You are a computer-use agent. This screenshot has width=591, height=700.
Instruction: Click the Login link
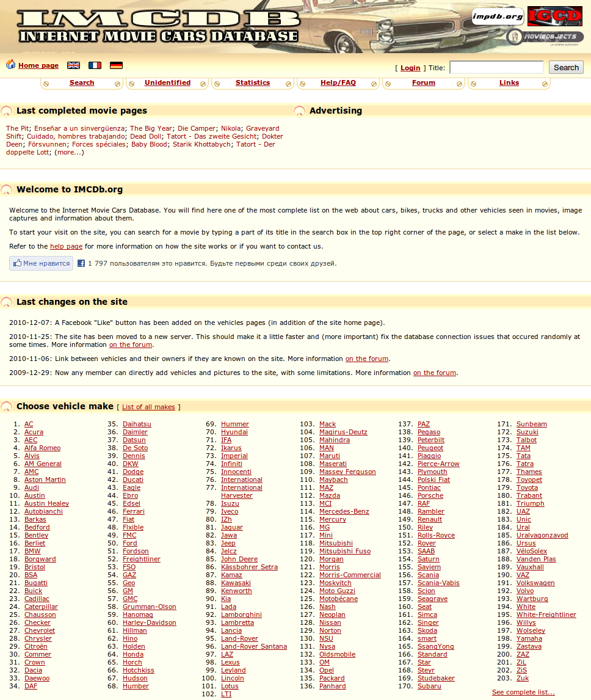click(x=410, y=68)
